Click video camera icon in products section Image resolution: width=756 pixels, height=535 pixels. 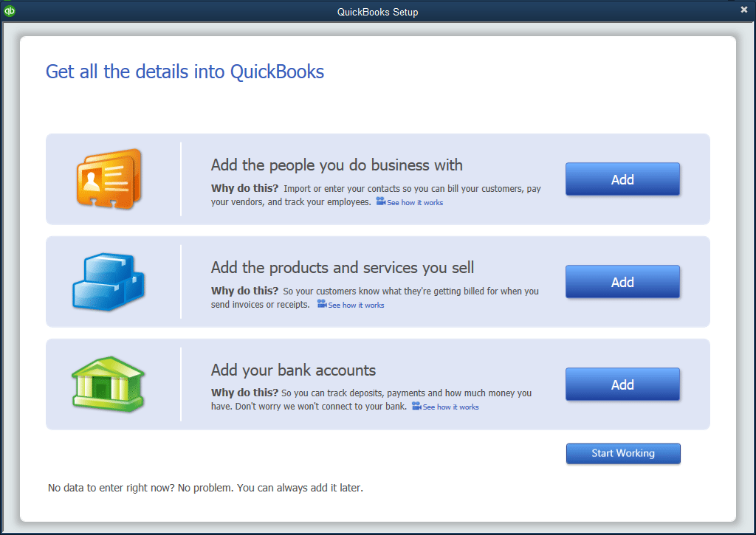coord(322,304)
